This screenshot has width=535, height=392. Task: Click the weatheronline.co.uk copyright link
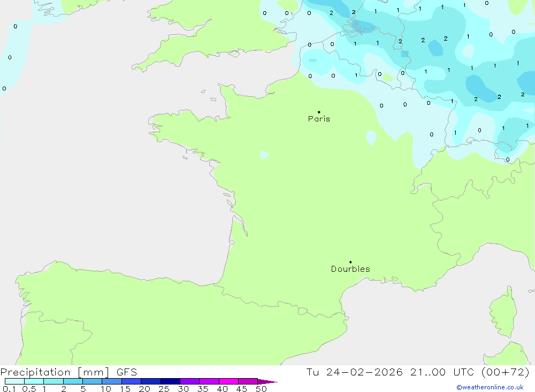tap(490, 387)
